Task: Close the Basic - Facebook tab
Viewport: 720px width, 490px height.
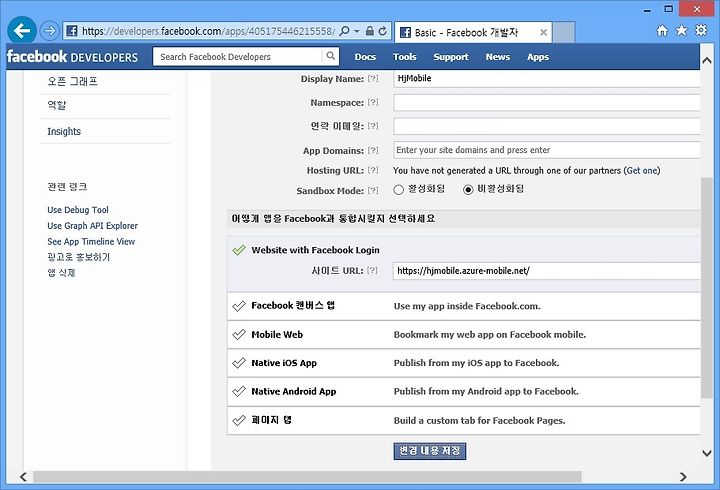Action: click(x=543, y=32)
